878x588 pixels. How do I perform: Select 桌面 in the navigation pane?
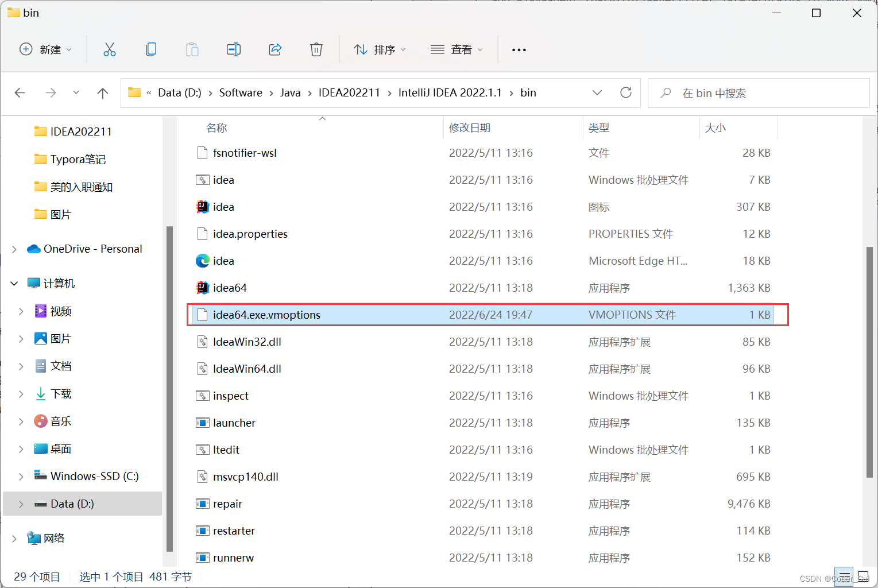pos(60,448)
